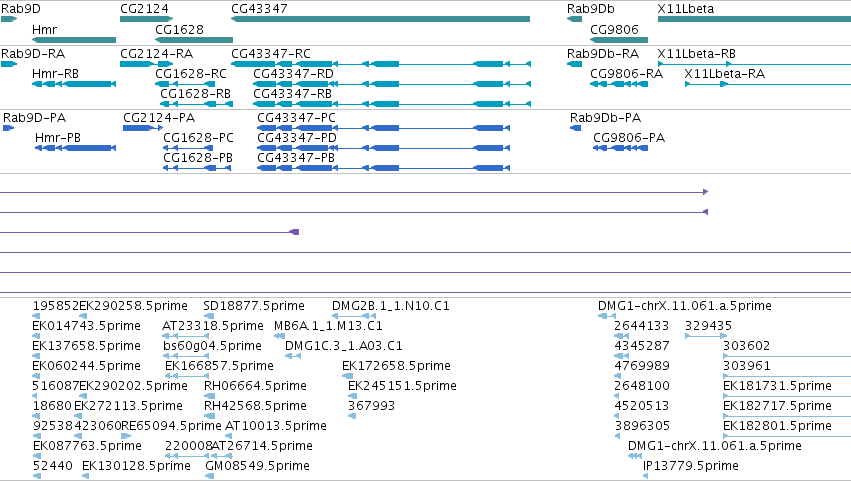Select the EK181731.5prime EST label
This screenshot has height=481, width=851.
(777, 386)
